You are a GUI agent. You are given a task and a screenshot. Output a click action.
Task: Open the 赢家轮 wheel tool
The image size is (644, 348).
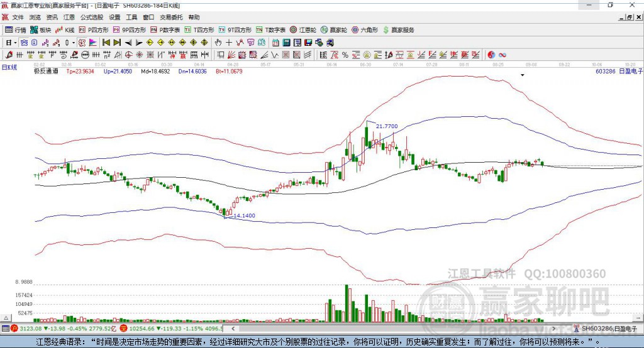point(334,30)
